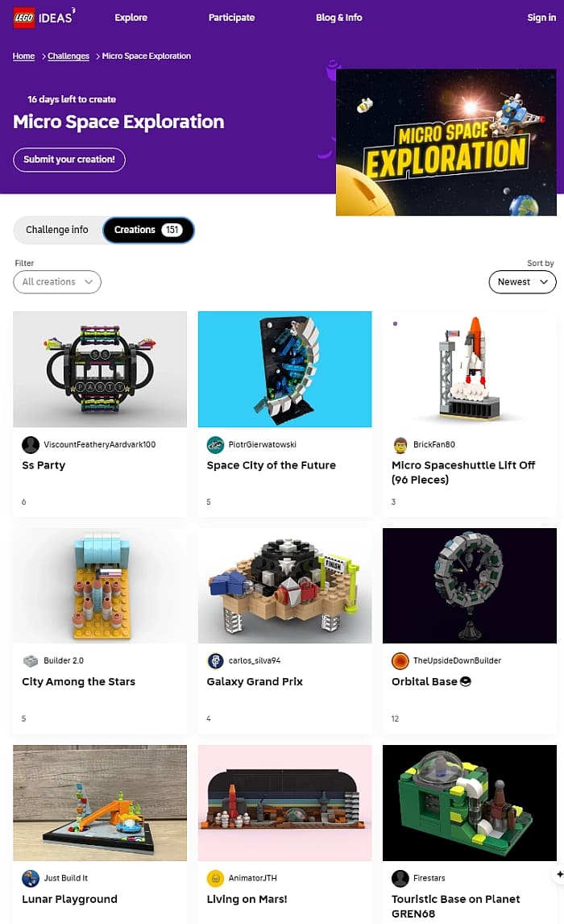Click PiotrGierwatowski's profile avatar
The height and width of the screenshot is (924, 564).
tap(215, 444)
